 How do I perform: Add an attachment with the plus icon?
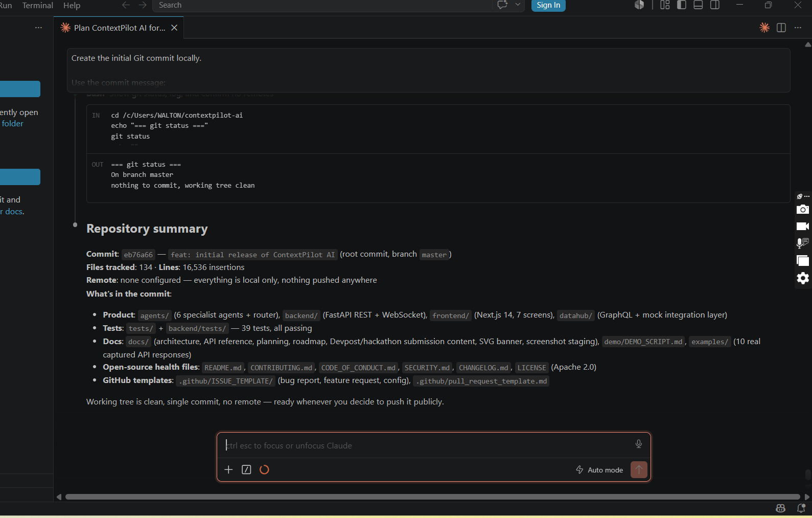click(228, 469)
